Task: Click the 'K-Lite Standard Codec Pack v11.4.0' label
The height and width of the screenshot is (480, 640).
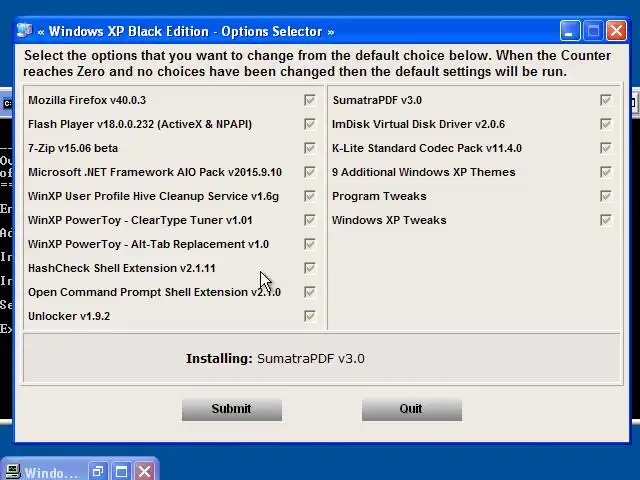Action: point(427,148)
